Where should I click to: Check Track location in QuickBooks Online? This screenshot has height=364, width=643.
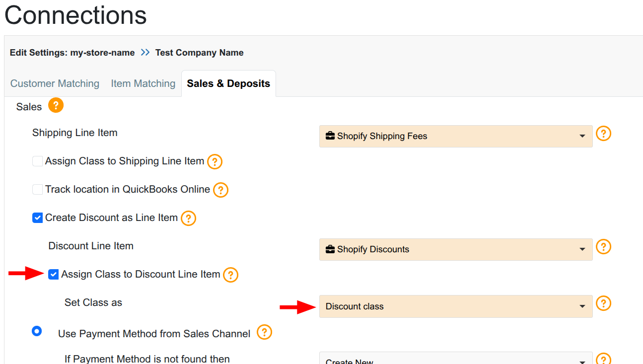click(37, 190)
